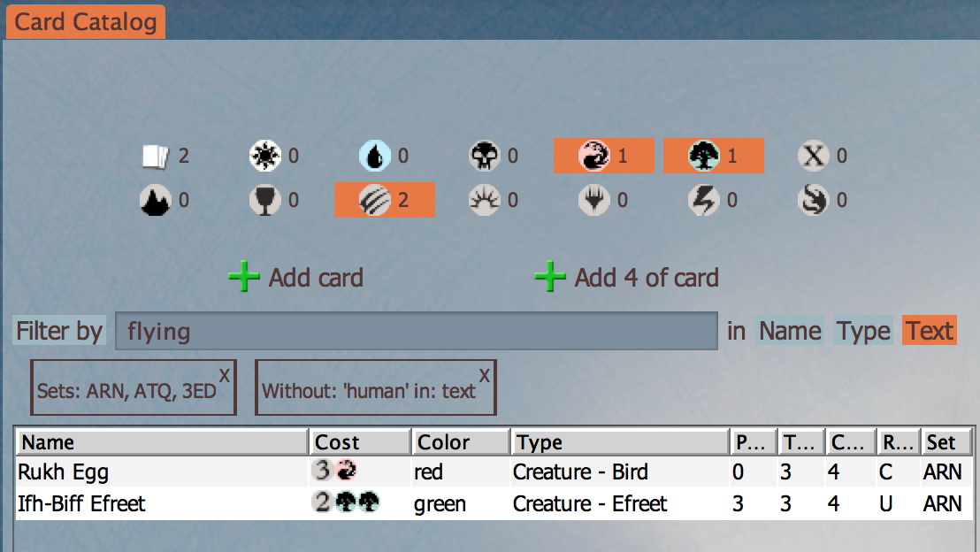This screenshot has width=980, height=552.
Task: Disable the creature claw type filter
Action: click(384, 200)
